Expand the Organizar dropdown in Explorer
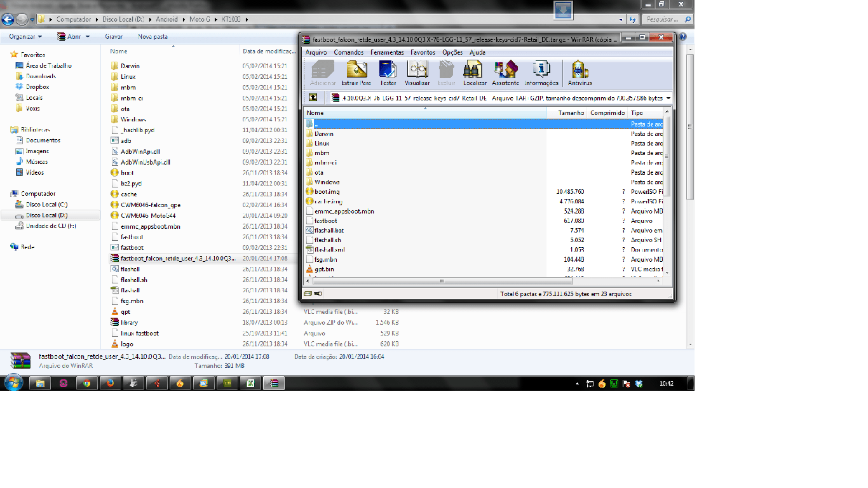Viewport: 868px width, 488px height. pyautogui.click(x=25, y=37)
